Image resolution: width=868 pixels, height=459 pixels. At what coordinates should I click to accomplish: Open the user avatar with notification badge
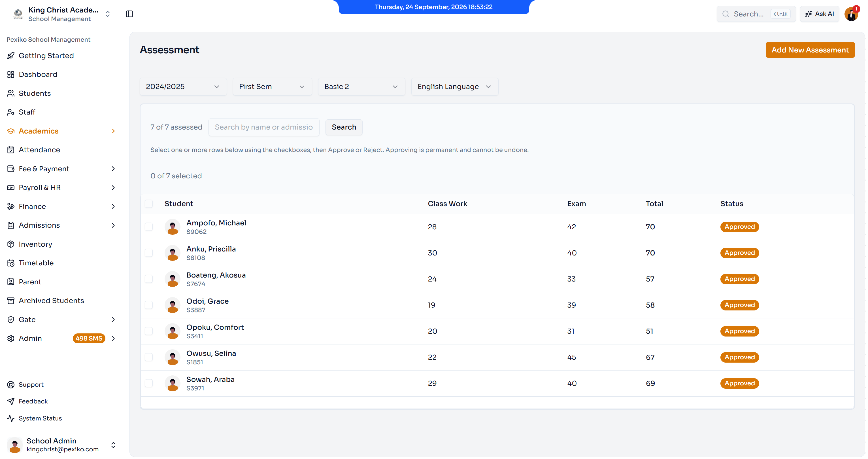tap(852, 14)
